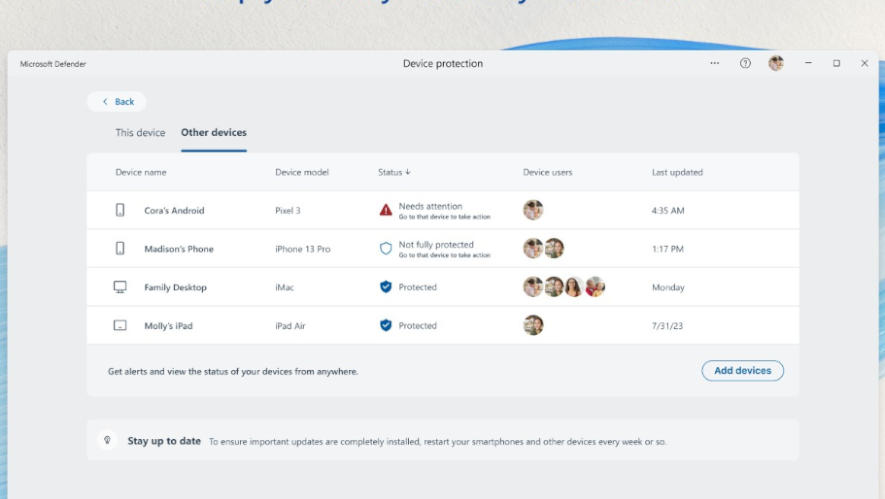The image size is (885, 499).
Task: Minimize the Microsoft Defender window
Action: click(808, 63)
